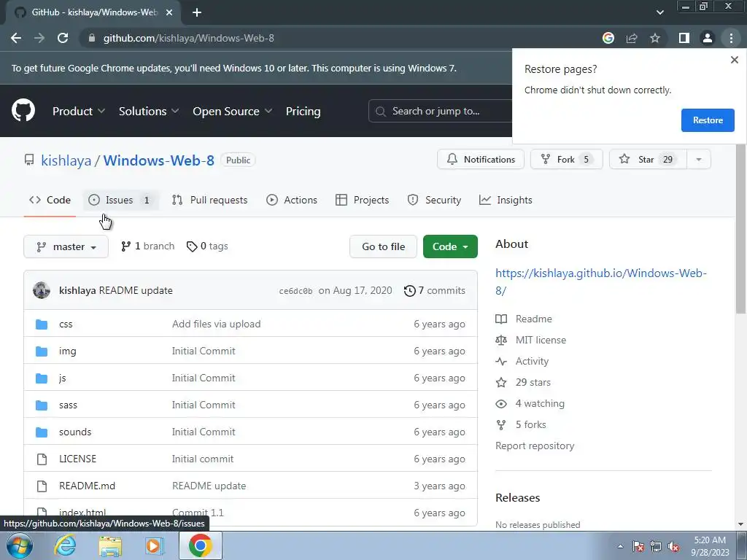View the 7 commits history

(435, 290)
